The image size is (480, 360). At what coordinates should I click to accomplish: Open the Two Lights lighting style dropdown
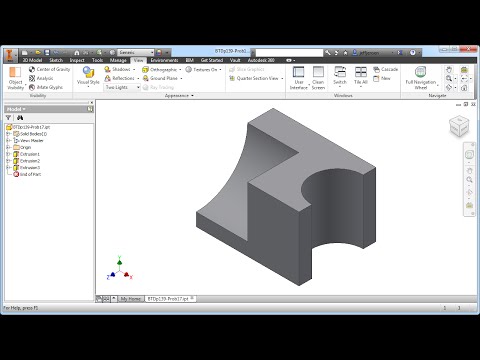[x=122, y=87]
